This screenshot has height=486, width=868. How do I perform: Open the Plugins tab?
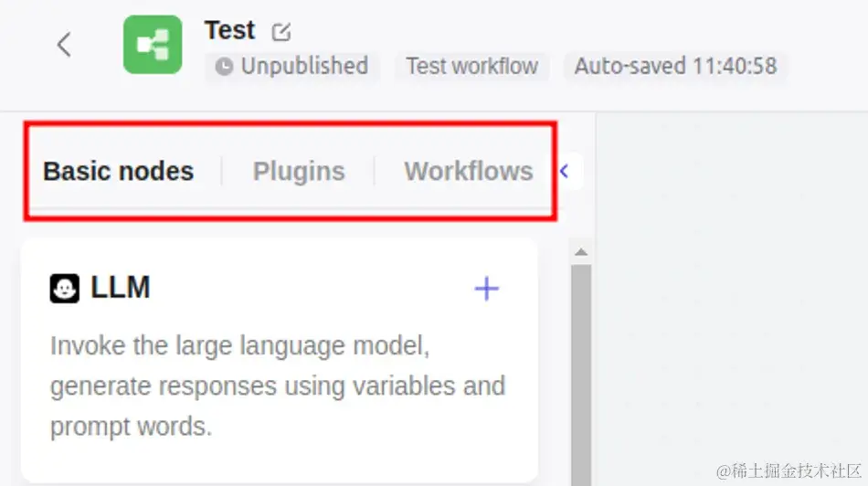click(299, 171)
